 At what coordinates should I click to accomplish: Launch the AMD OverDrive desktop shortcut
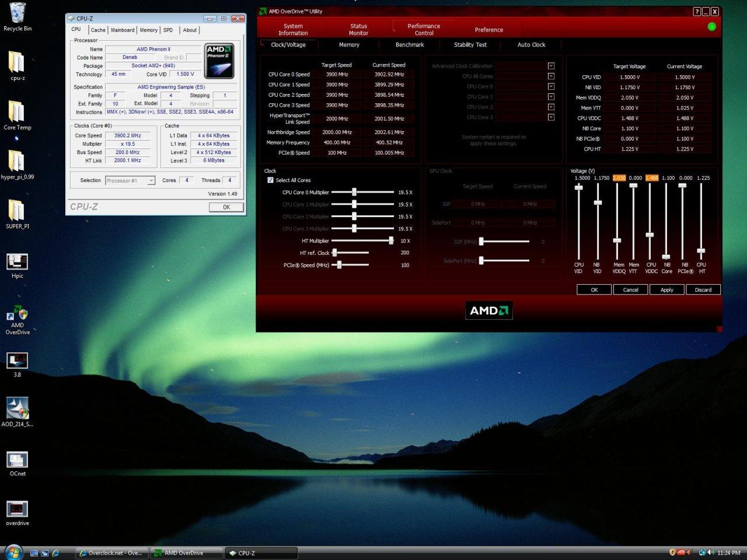pos(18,320)
